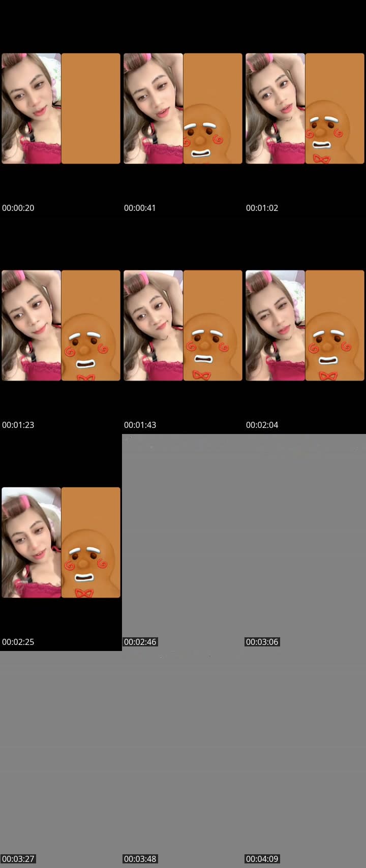Click the 00:02:04 timestamp label
This screenshot has width=366, height=868.
262,425
